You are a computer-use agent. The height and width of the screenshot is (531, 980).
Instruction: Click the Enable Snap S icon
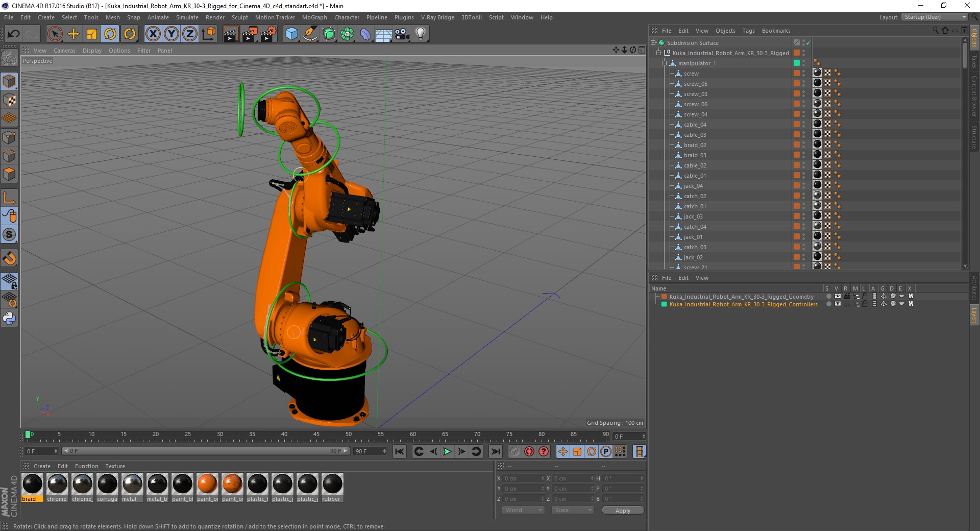click(x=9, y=235)
